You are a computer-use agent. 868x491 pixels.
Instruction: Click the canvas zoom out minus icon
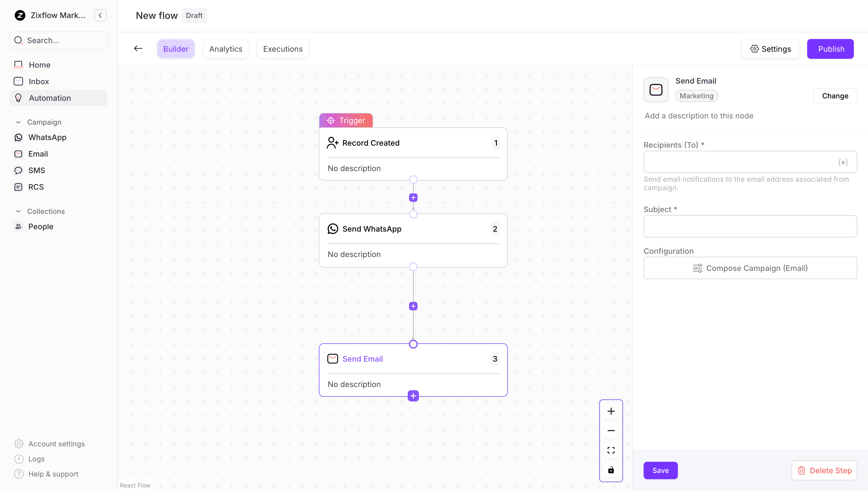[x=611, y=431]
